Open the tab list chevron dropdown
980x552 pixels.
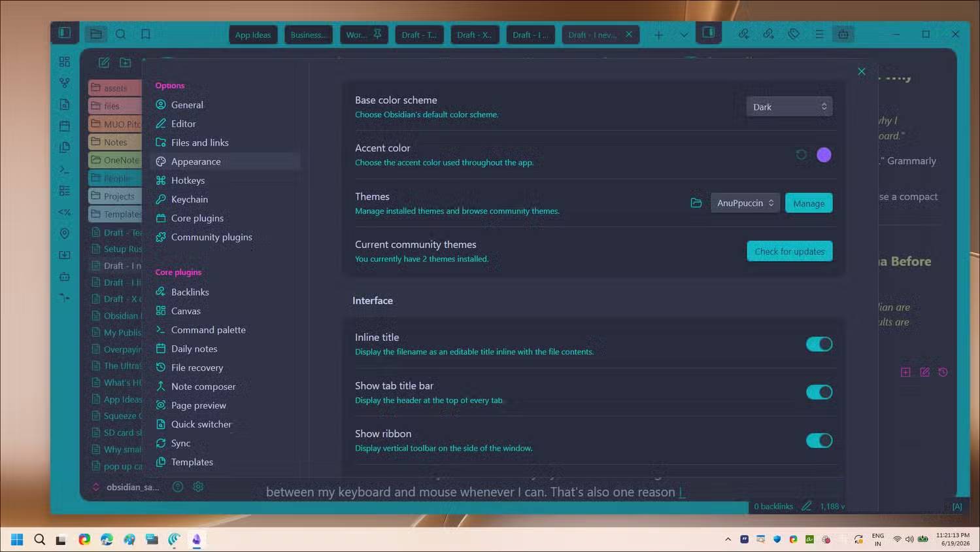click(684, 35)
